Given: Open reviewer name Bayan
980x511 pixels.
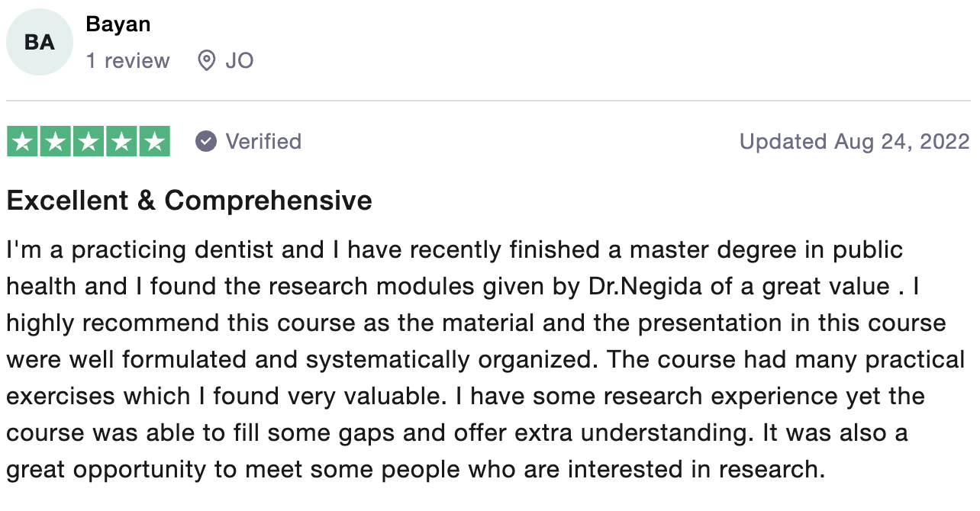Looking at the screenshot, I should pyautogui.click(x=118, y=24).
